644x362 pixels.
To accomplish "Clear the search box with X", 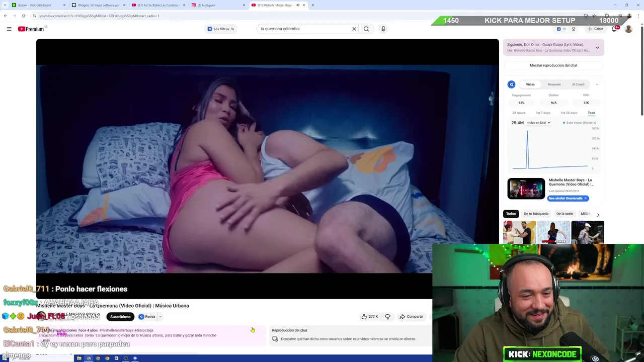I will (354, 29).
